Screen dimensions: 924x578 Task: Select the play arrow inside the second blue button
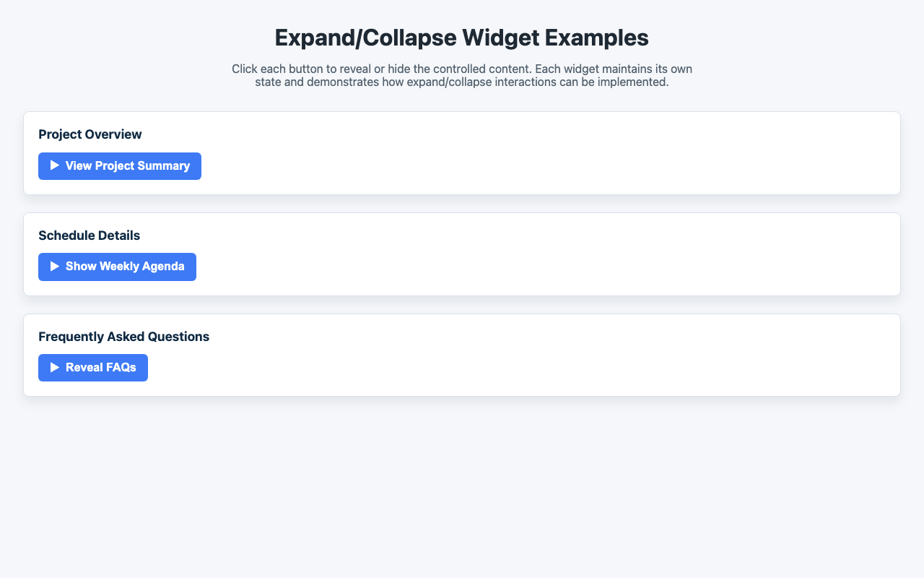[55, 267]
